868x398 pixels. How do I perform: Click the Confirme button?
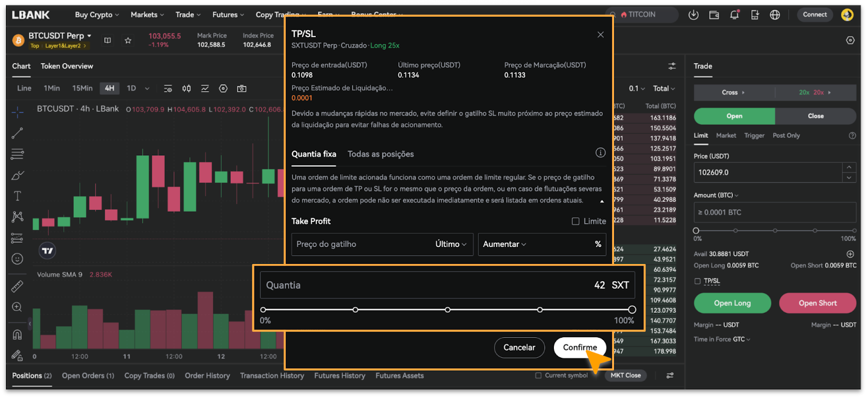tap(580, 348)
